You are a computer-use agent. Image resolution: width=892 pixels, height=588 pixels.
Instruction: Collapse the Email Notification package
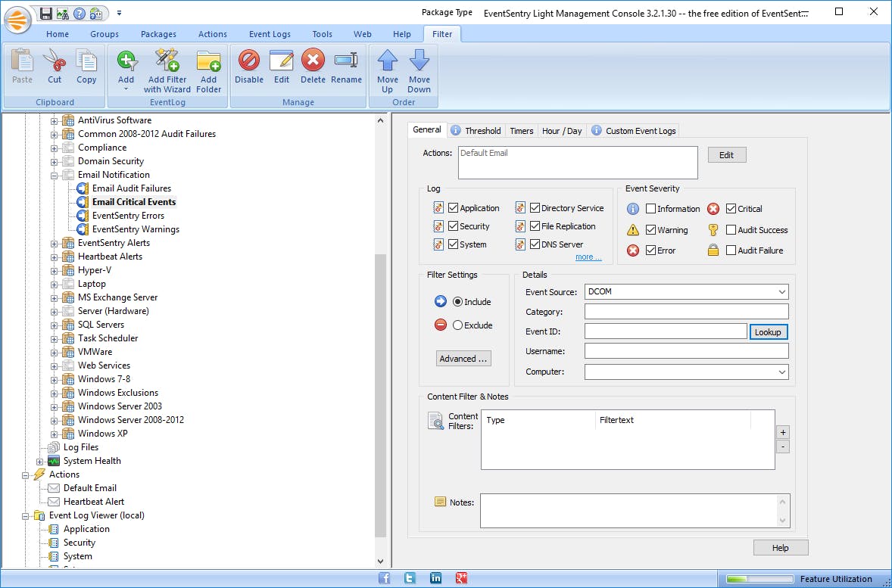pos(54,175)
